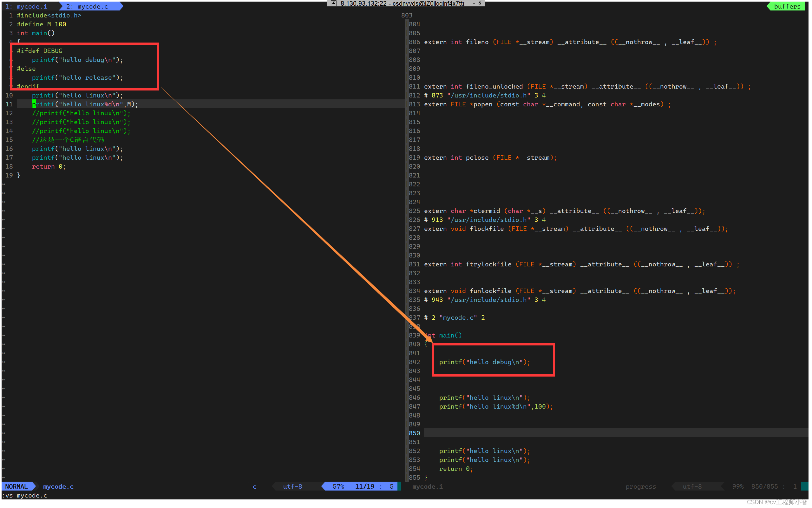Click the progress filetype in the right status line
812x508 pixels.
pos(640,486)
